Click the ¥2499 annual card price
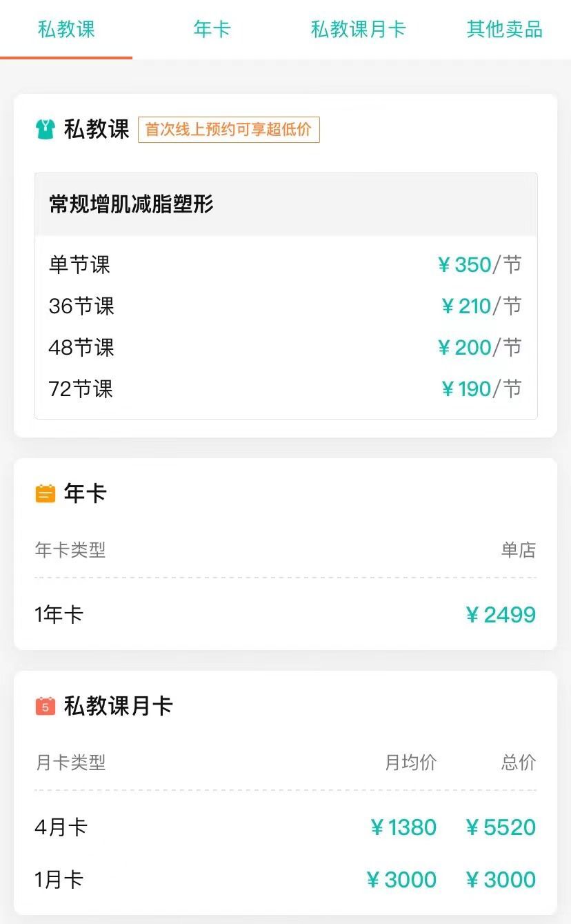Screen dimensions: 571x924 click(x=501, y=614)
